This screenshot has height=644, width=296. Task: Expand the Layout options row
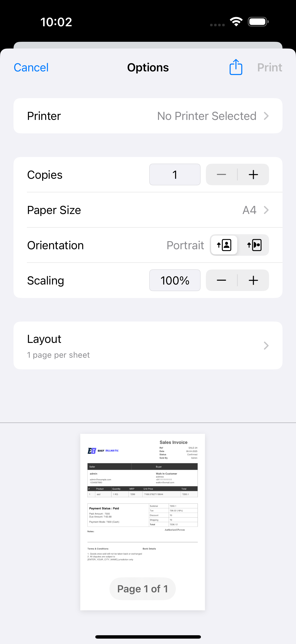pos(148,346)
